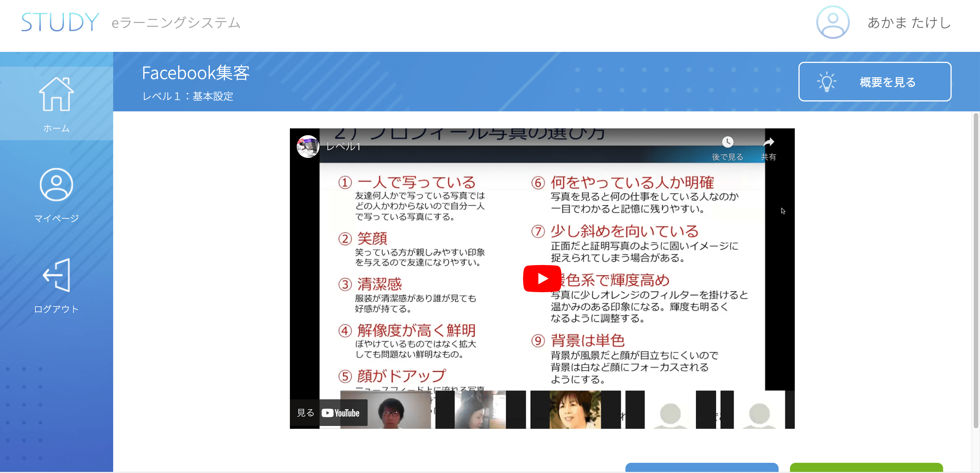Screen dimensions: 980x473
Task: Click the username あかま たけし
Action: [909, 22]
